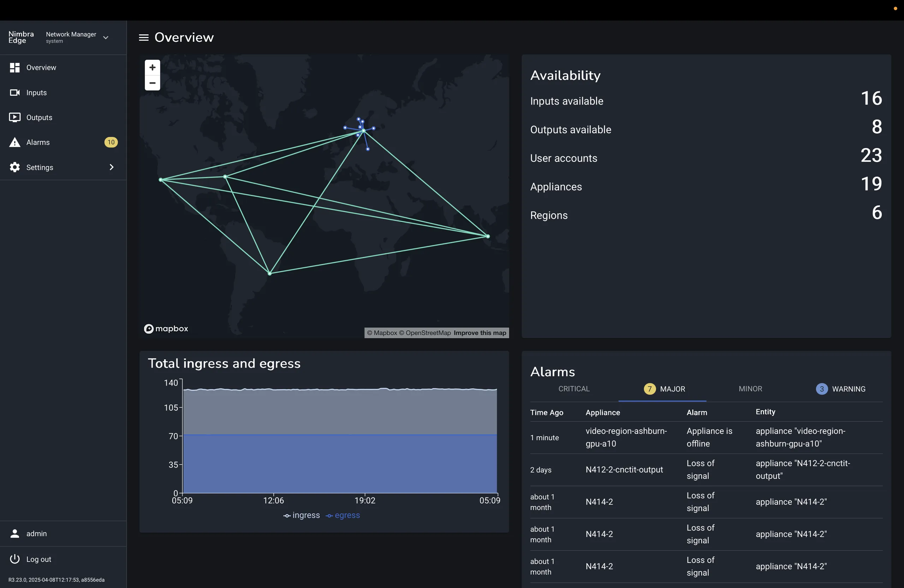Click the admin user profile icon
Image resolution: width=904 pixels, height=588 pixels.
pyautogui.click(x=14, y=534)
